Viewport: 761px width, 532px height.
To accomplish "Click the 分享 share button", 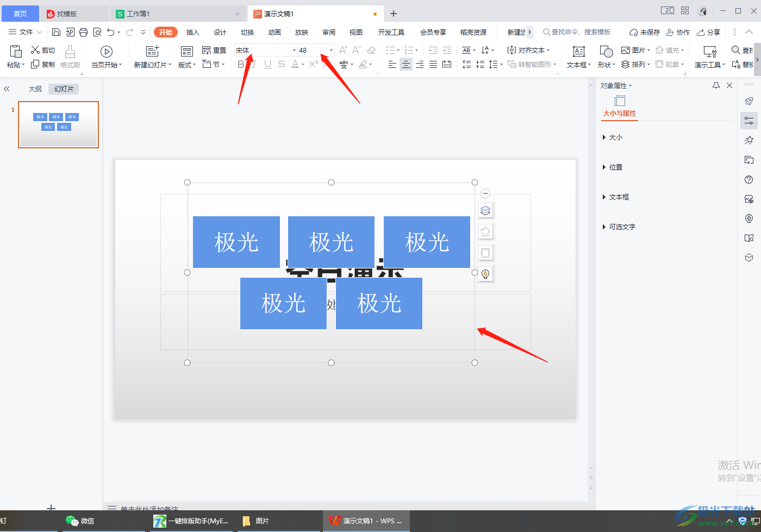I will pos(709,32).
